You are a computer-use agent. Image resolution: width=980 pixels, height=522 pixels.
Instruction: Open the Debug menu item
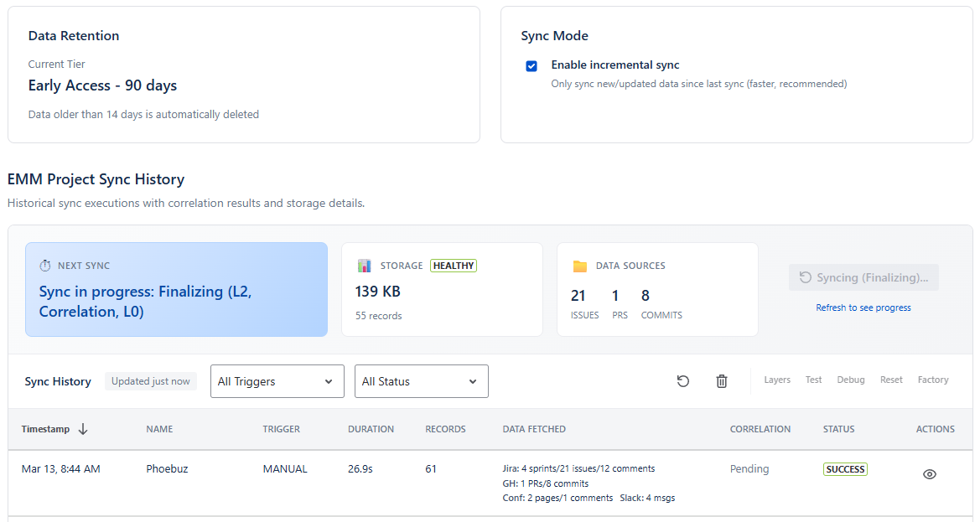(850, 380)
